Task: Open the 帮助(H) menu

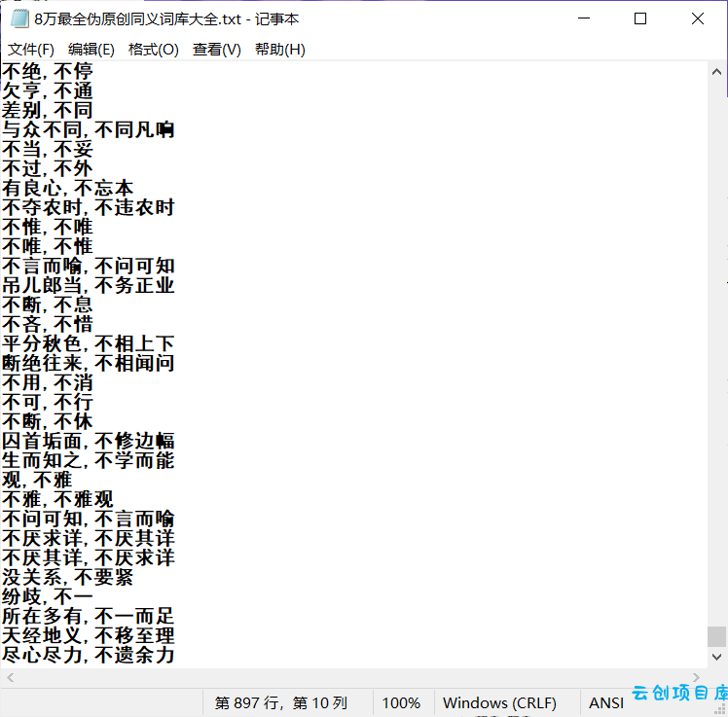Action: [279, 50]
